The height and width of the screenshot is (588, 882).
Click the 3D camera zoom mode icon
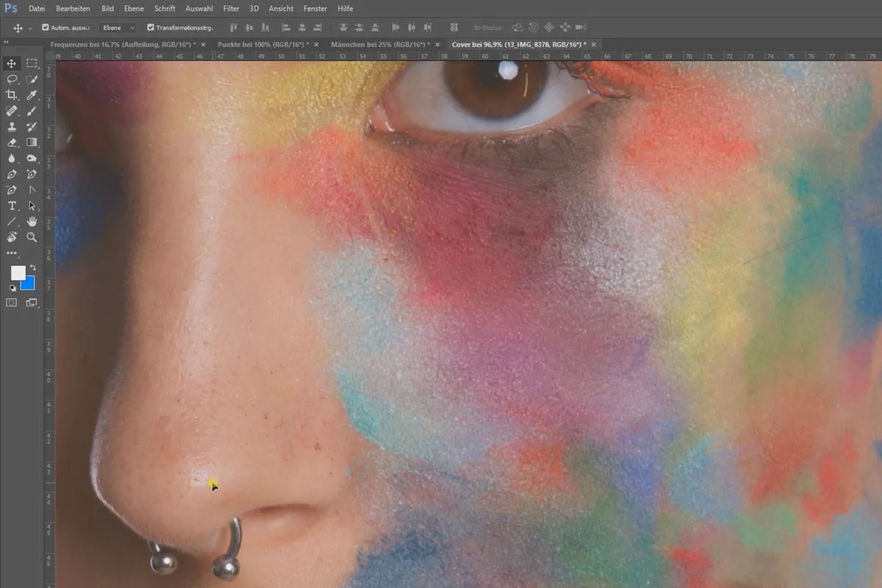click(x=581, y=27)
